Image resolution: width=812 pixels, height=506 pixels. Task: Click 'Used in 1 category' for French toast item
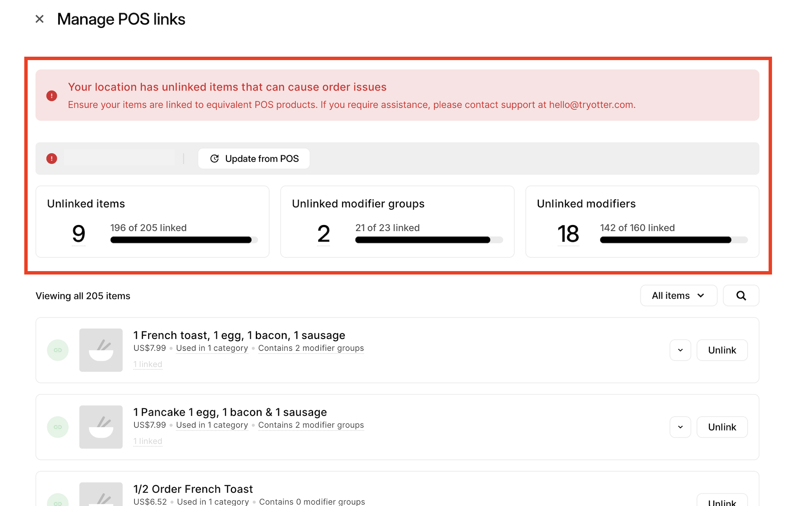click(x=212, y=348)
